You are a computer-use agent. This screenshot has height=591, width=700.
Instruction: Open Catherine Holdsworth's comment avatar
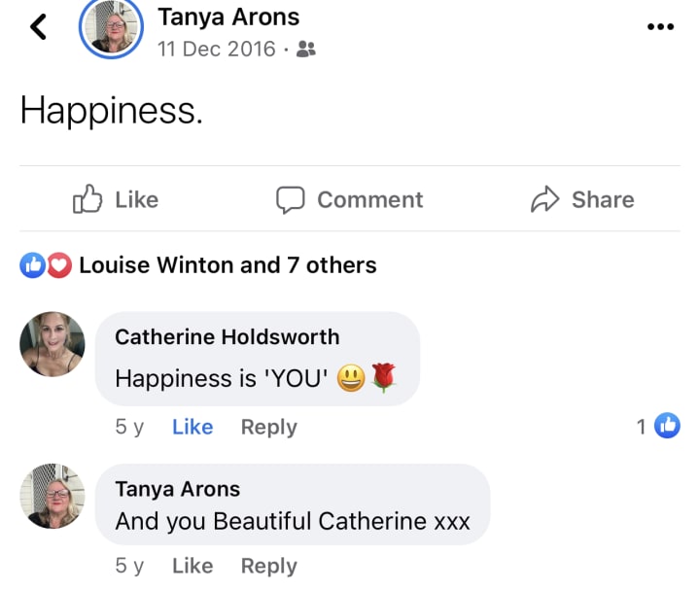click(52, 345)
